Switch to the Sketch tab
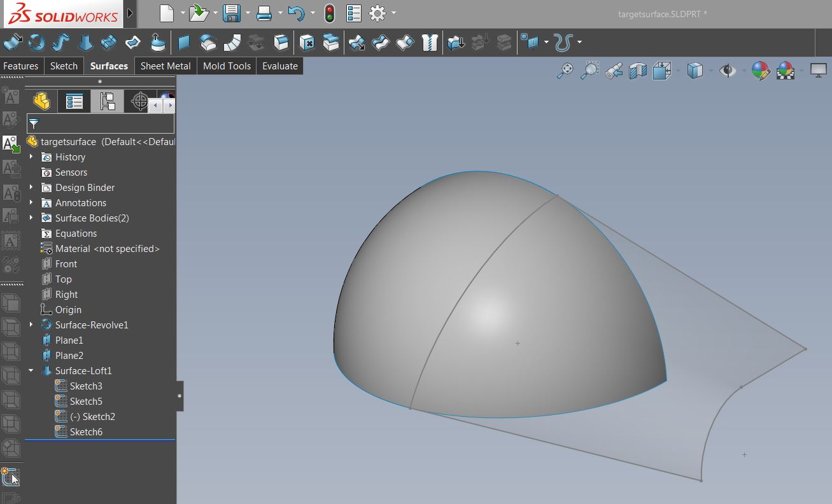 (x=64, y=66)
